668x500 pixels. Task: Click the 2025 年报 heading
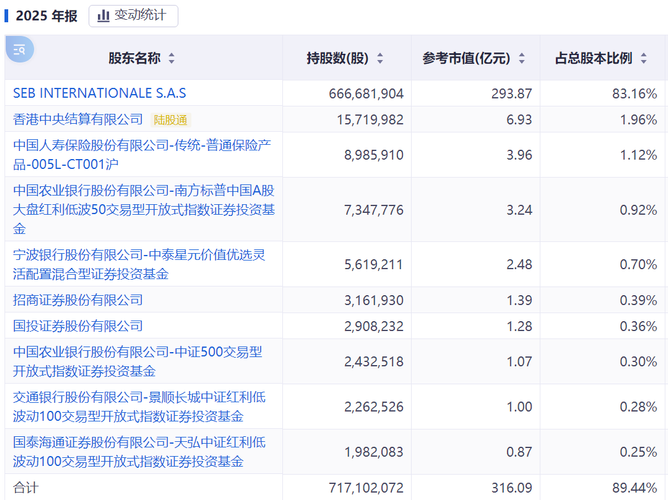tap(46, 16)
